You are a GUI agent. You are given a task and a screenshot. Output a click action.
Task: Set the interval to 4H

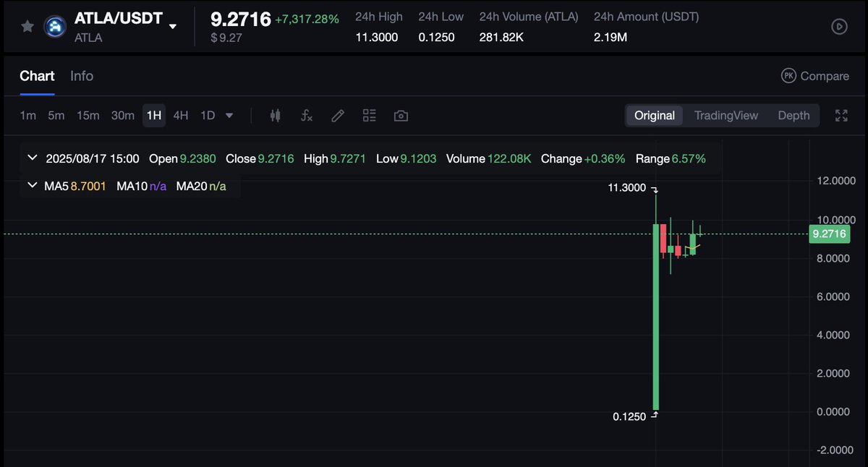coord(181,116)
